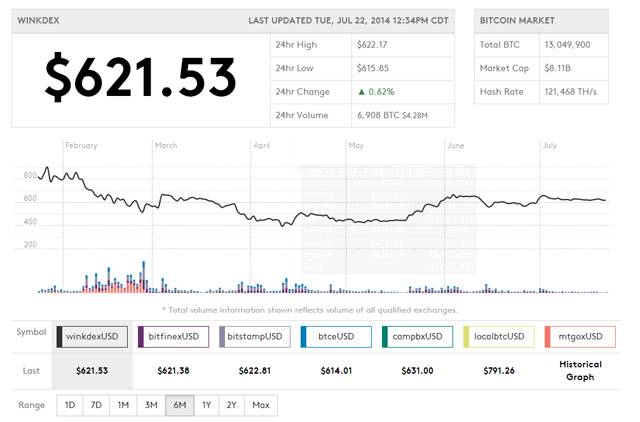Screen dimensions: 640x422
Task: Click the 24hr Volume 6,908 BTC value
Action: pos(392,115)
